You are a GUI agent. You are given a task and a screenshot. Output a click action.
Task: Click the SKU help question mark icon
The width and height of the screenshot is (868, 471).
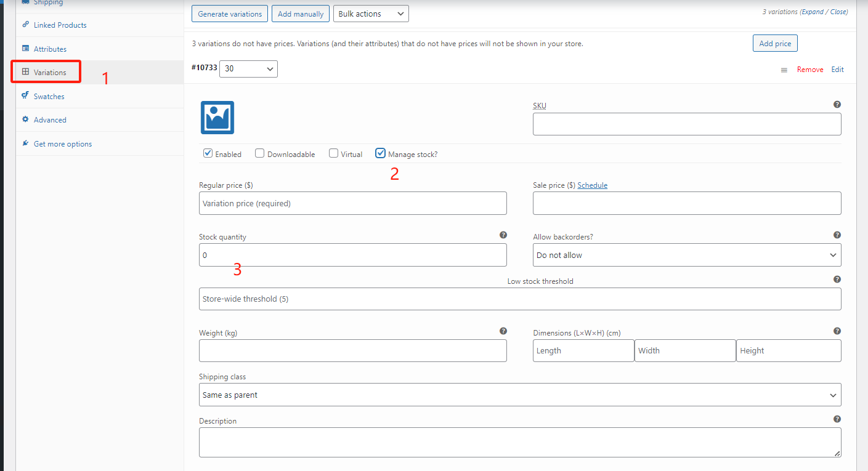click(x=837, y=105)
